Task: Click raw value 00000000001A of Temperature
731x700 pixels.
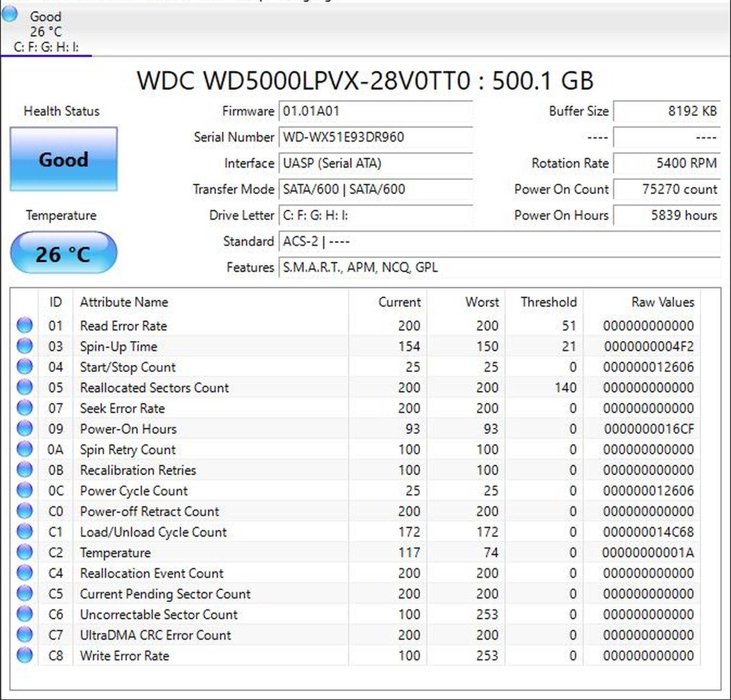Action: pos(648,553)
